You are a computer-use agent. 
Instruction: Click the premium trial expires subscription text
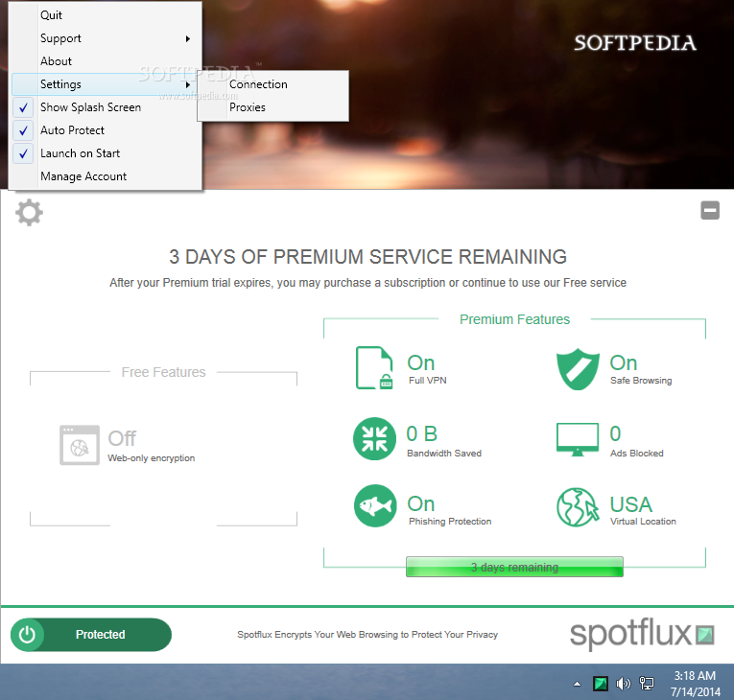(367, 283)
